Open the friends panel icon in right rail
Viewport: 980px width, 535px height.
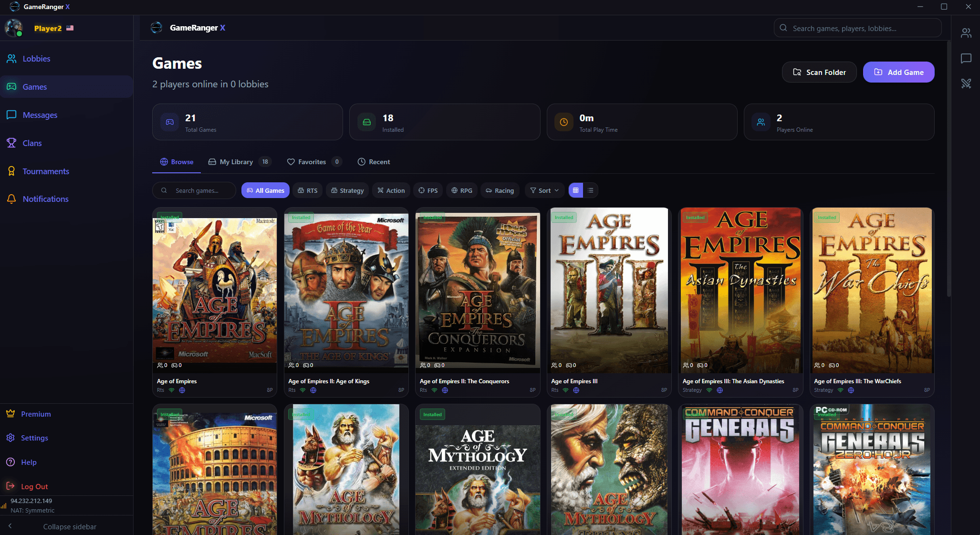click(966, 32)
